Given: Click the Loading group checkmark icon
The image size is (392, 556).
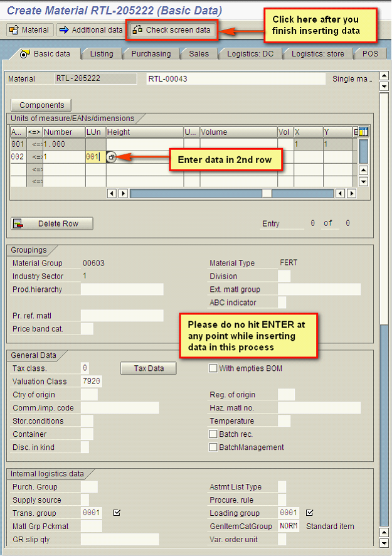Looking at the screenshot, I should (309, 513).
